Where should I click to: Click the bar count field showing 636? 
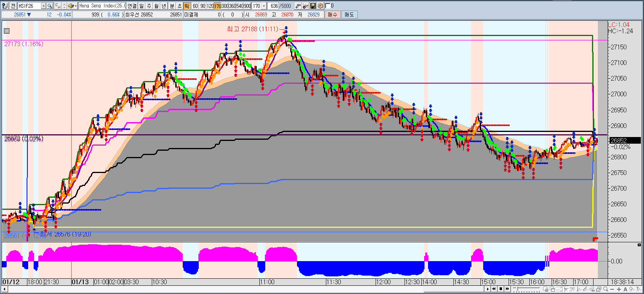[x=274, y=6]
